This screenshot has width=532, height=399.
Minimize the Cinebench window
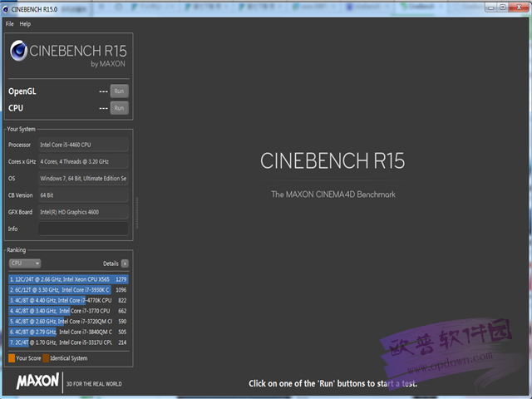(x=491, y=7)
